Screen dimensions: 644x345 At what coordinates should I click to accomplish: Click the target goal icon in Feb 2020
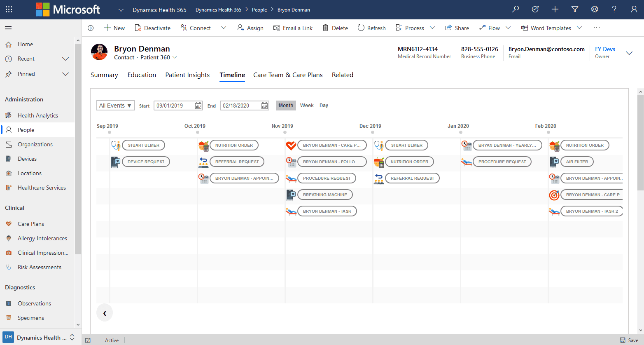(554, 195)
